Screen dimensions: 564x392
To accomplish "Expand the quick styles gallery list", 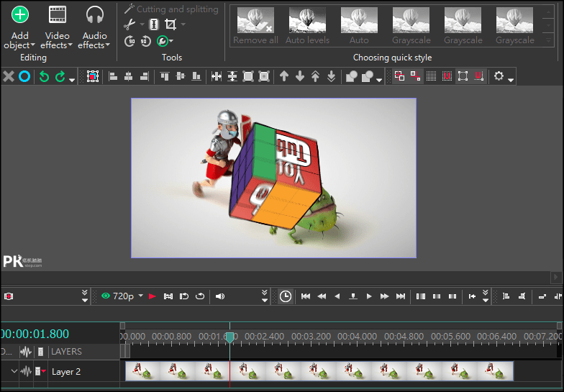I will [x=548, y=40].
